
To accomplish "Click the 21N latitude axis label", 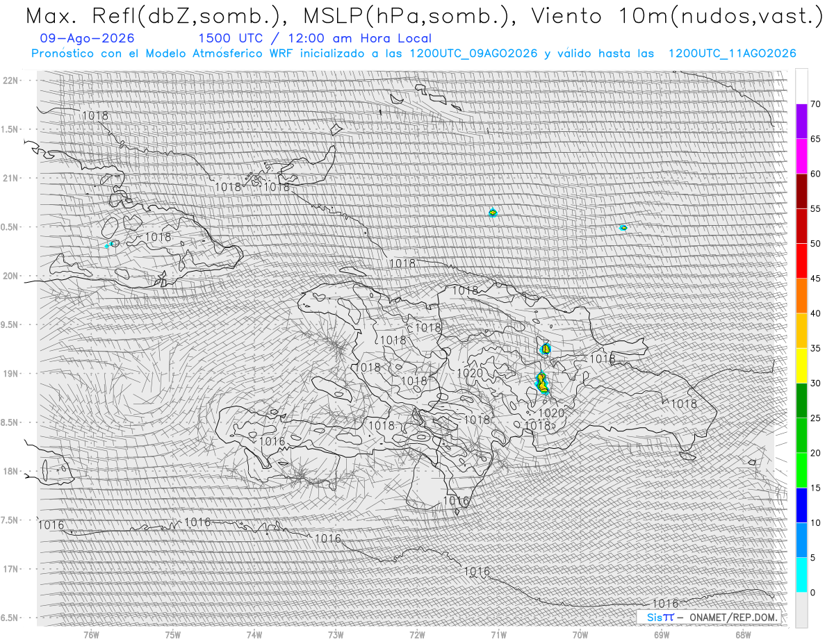I will (11, 178).
